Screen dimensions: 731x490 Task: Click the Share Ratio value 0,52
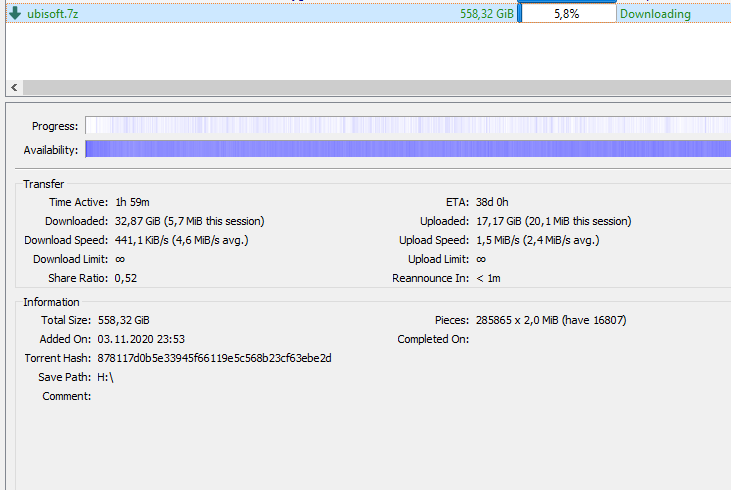(126, 278)
